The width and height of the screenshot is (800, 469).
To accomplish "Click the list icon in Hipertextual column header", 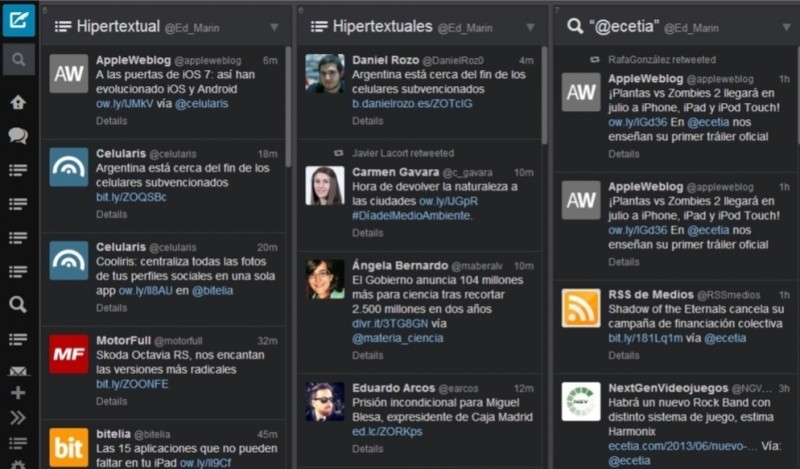I will pos(63,27).
